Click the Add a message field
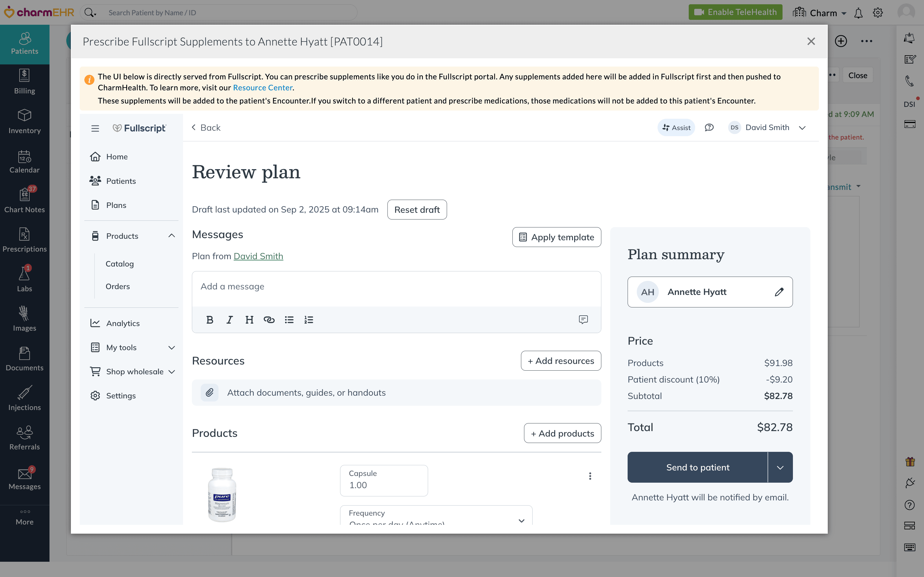 pyautogui.click(x=396, y=287)
